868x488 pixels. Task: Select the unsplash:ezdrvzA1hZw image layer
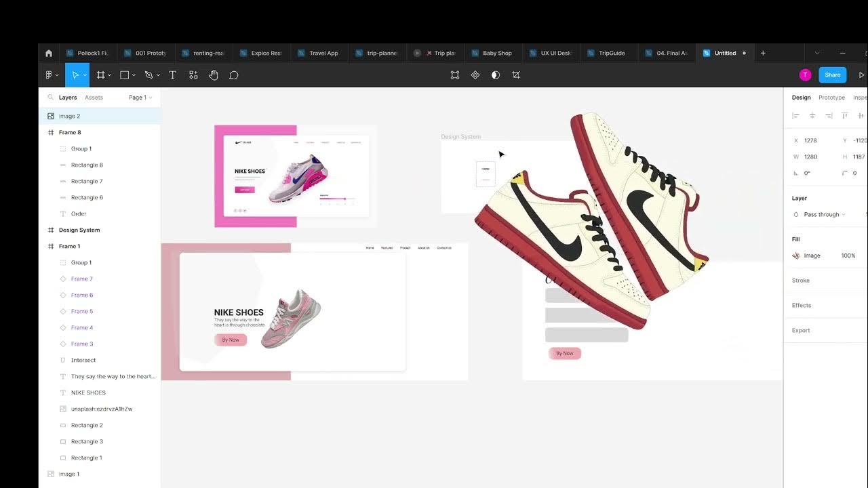click(x=100, y=409)
